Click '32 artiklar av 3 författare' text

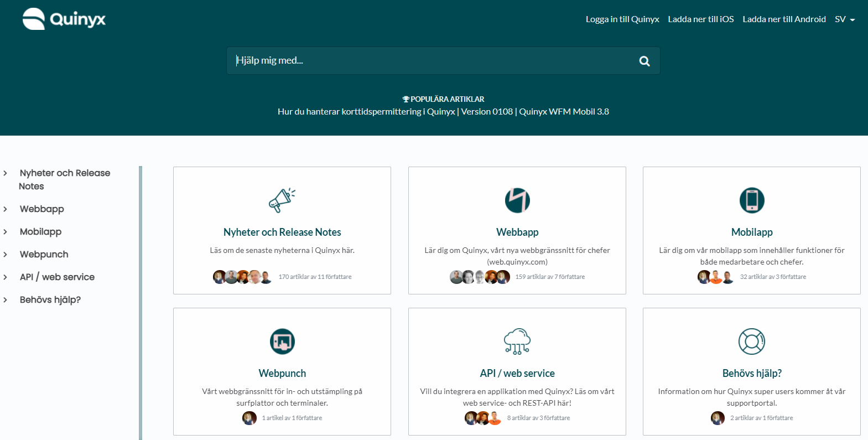[773, 277]
